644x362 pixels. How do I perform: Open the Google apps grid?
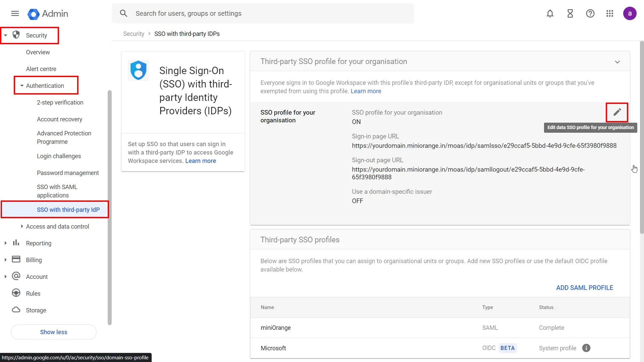click(610, 13)
